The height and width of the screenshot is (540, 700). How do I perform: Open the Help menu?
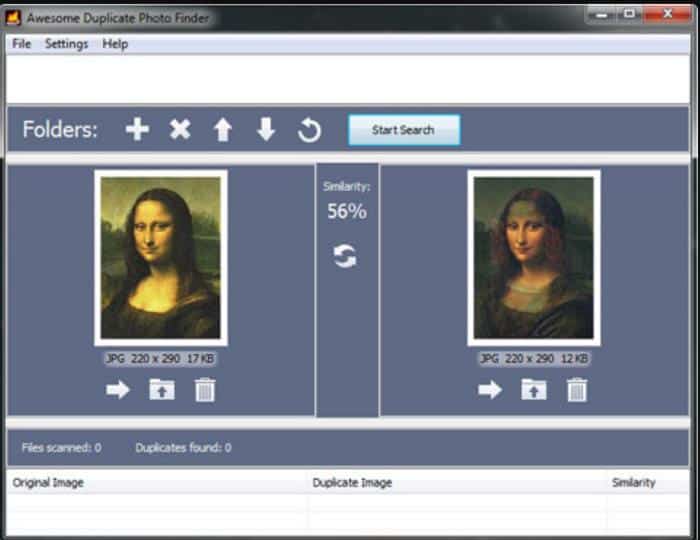(115, 44)
